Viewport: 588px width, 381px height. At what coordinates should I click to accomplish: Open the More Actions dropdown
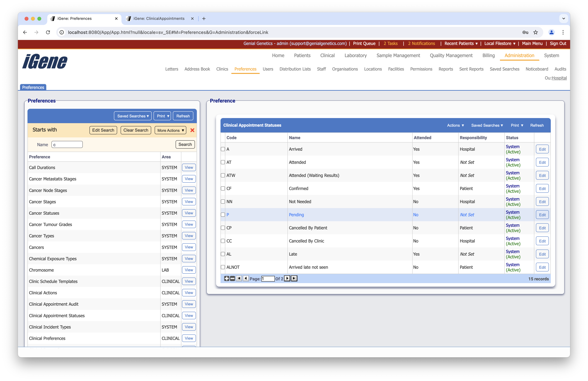click(170, 130)
